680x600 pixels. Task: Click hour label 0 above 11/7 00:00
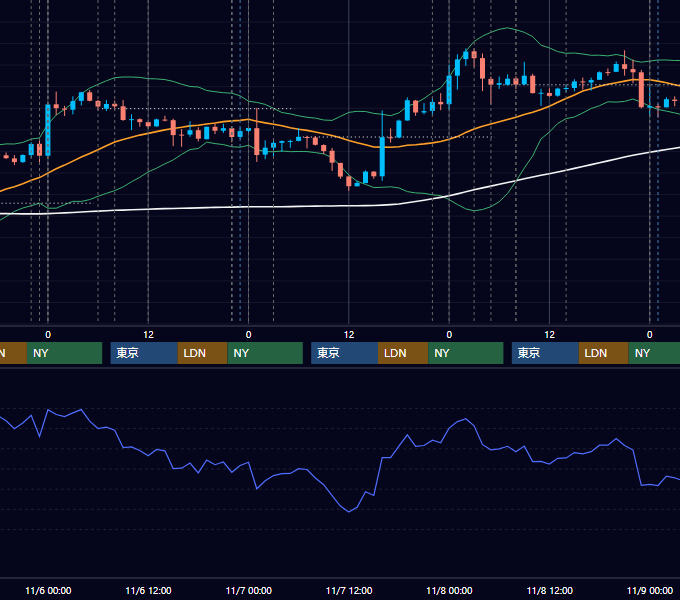click(x=248, y=335)
